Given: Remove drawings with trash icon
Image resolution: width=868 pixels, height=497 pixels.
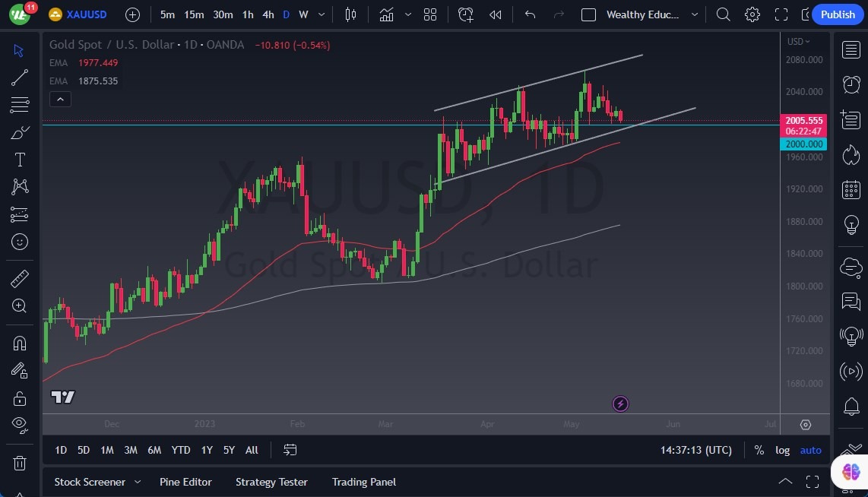Looking at the screenshot, I should [x=19, y=463].
